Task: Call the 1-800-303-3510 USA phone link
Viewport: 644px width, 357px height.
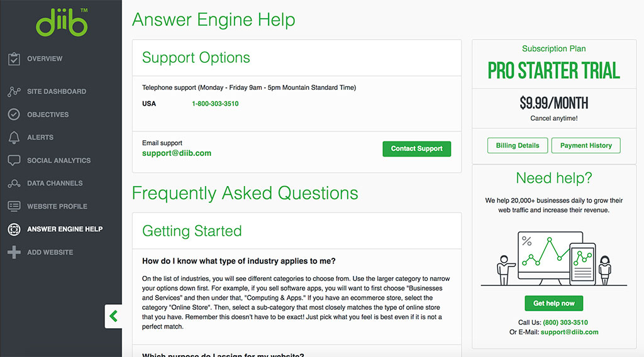Action: tap(215, 104)
